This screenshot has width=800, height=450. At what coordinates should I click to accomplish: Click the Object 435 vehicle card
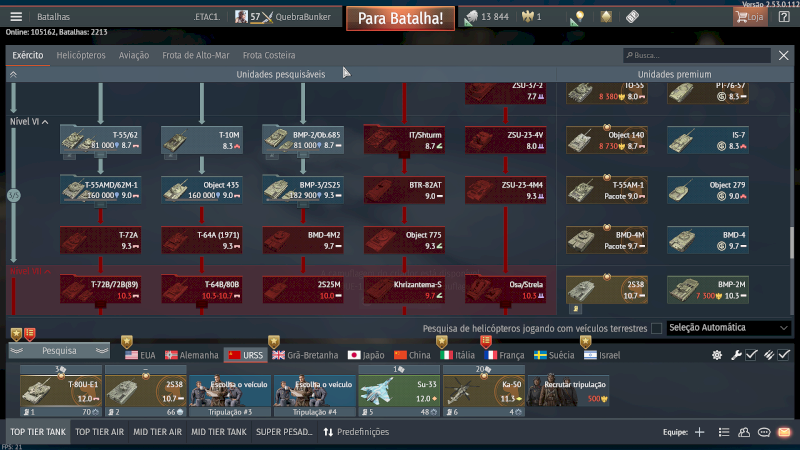(202, 190)
